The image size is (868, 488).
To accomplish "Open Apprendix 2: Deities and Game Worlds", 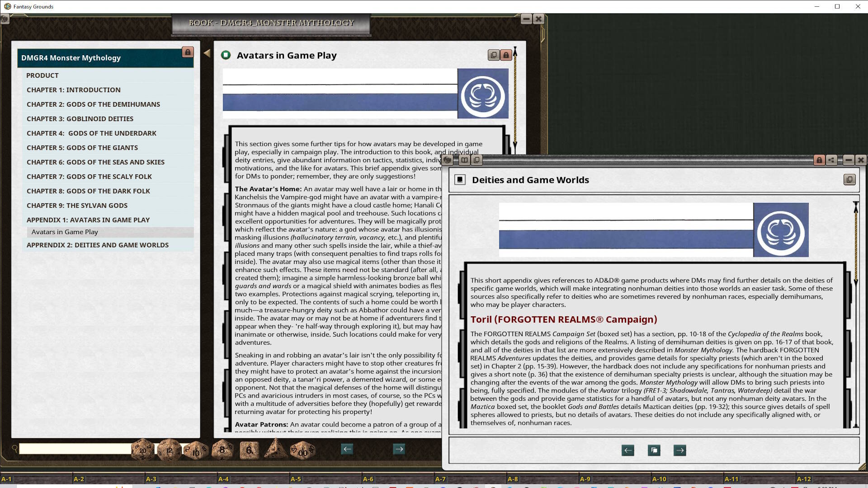I will tap(108, 245).
